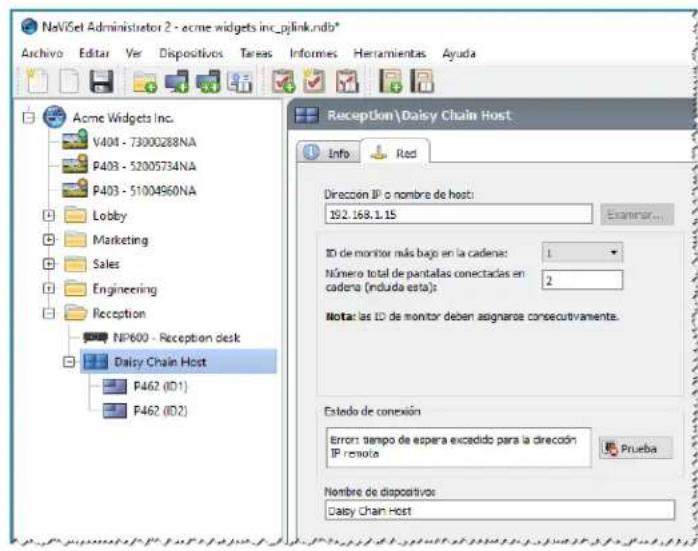The width and height of the screenshot is (698, 551).
Task: Open the Herramientas menu
Action: point(390,53)
